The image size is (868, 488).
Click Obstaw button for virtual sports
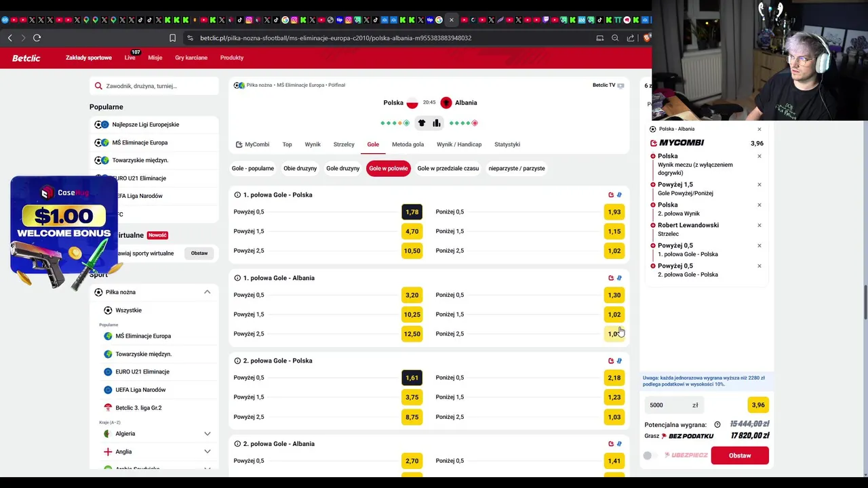[x=199, y=253]
